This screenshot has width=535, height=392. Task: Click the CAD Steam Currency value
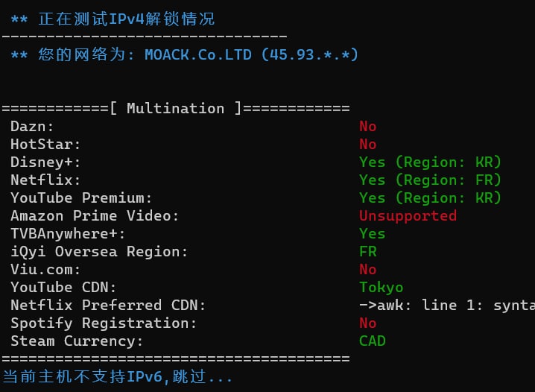(372, 341)
